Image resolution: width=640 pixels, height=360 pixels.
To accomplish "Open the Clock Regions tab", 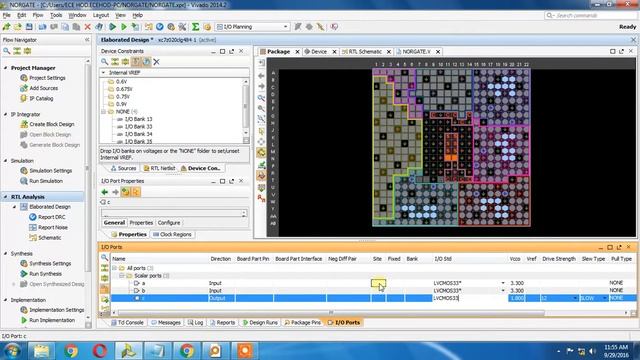I will (x=172, y=235).
